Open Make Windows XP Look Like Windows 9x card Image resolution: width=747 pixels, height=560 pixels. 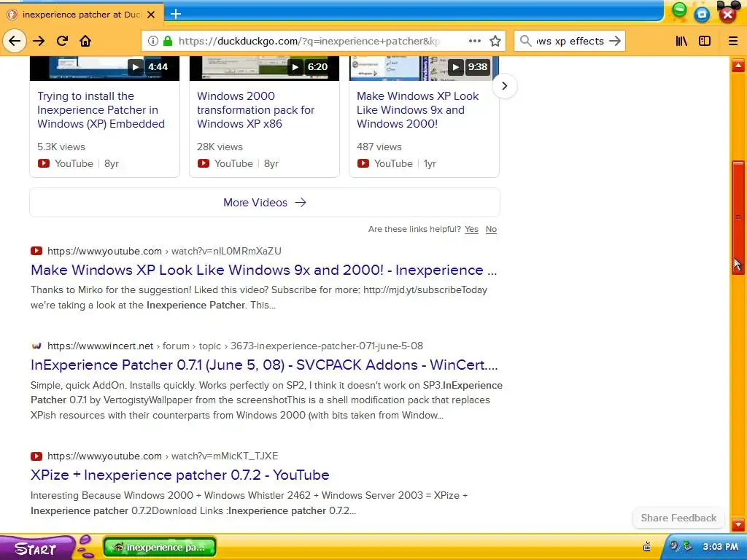(x=418, y=110)
